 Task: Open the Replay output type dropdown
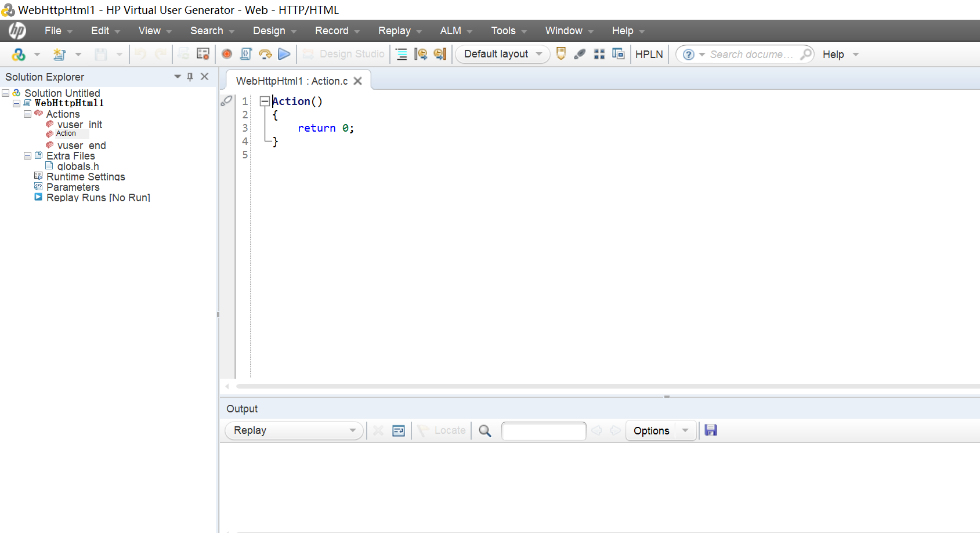click(x=294, y=430)
